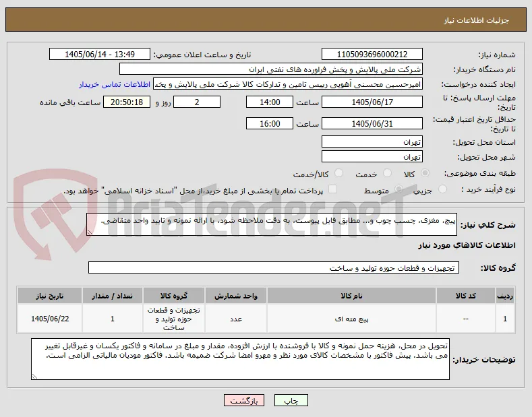Click the unit cell عدد
This screenshot has width=532, height=417.
(236, 319)
